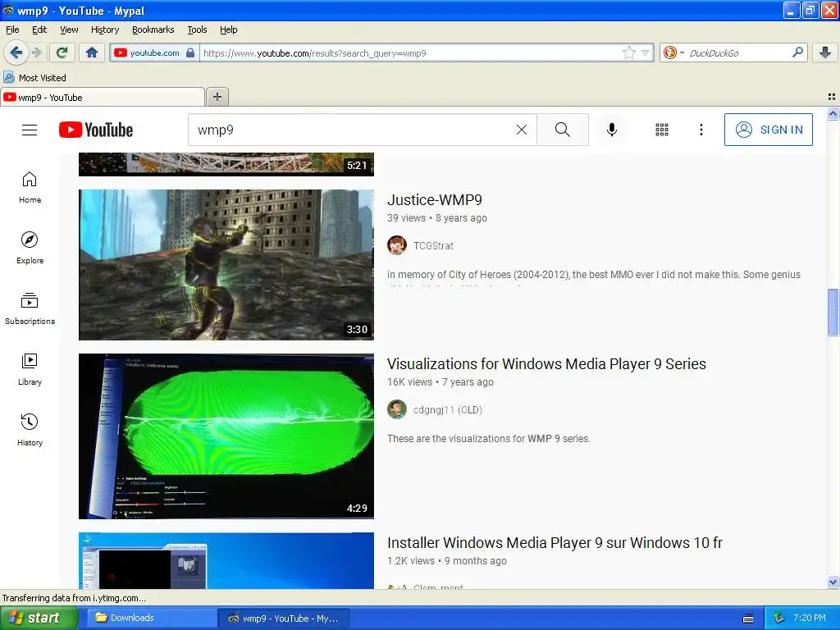Viewport: 840px width, 630px height.
Task: Click the browser forward arrow button
Action: (36, 52)
